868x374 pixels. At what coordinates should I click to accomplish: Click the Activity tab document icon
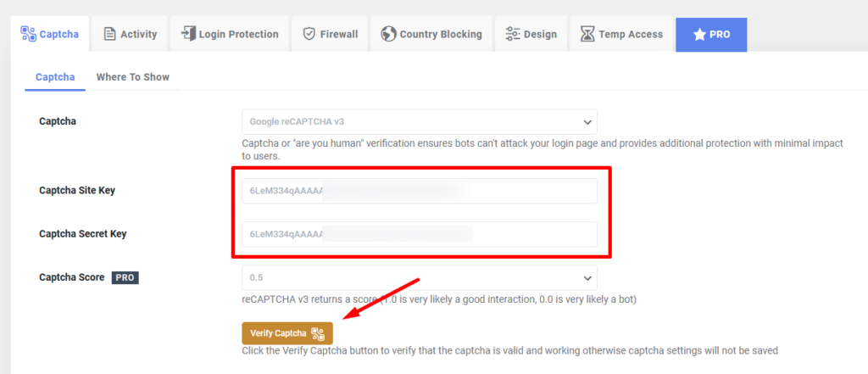[109, 35]
